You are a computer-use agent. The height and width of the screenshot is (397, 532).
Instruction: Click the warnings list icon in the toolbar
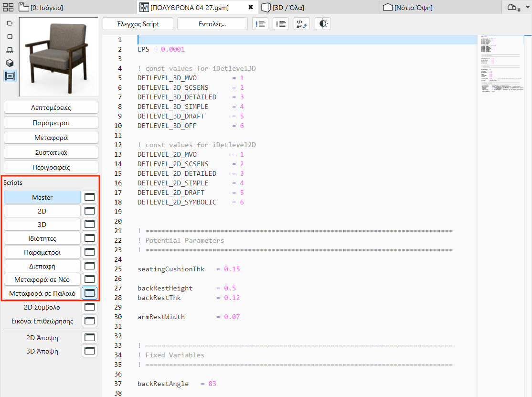coord(260,23)
